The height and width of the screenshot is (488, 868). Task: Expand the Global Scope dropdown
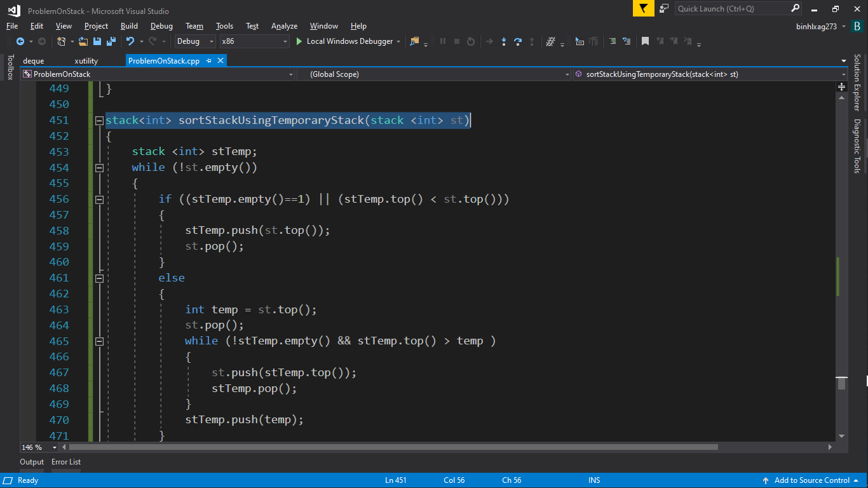[x=567, y=74]
